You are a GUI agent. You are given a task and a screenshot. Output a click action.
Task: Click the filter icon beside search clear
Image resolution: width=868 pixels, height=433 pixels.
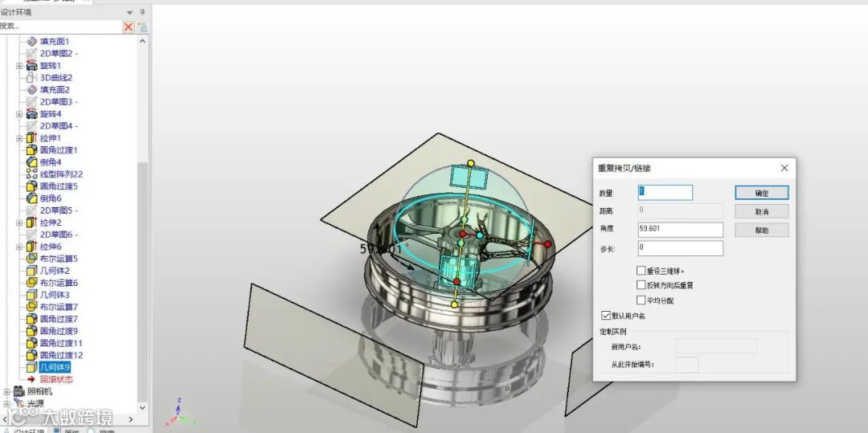143,27
